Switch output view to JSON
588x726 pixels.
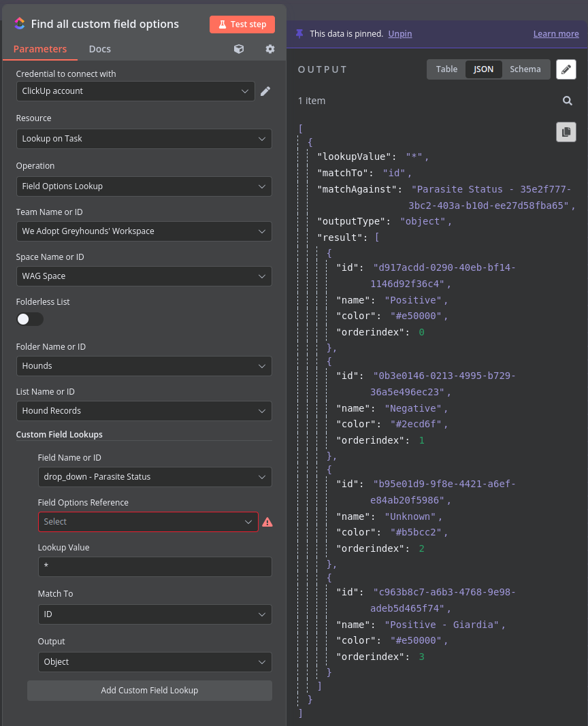[483, 69]
